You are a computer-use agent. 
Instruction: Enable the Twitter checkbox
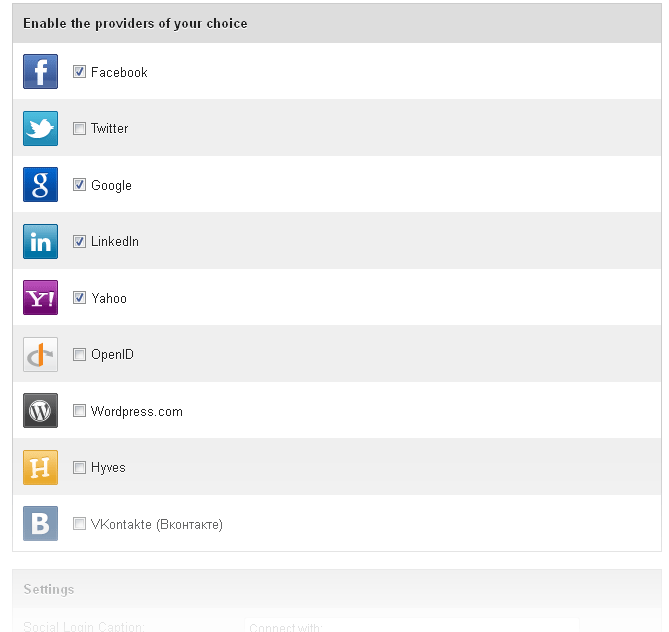[80, 128]
